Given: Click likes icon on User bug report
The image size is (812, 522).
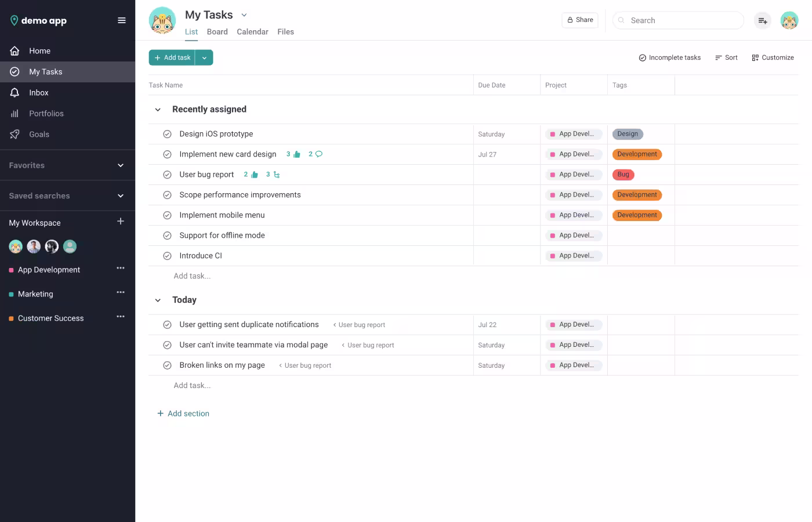Looking at the screenshot, I should coord(254,175).
